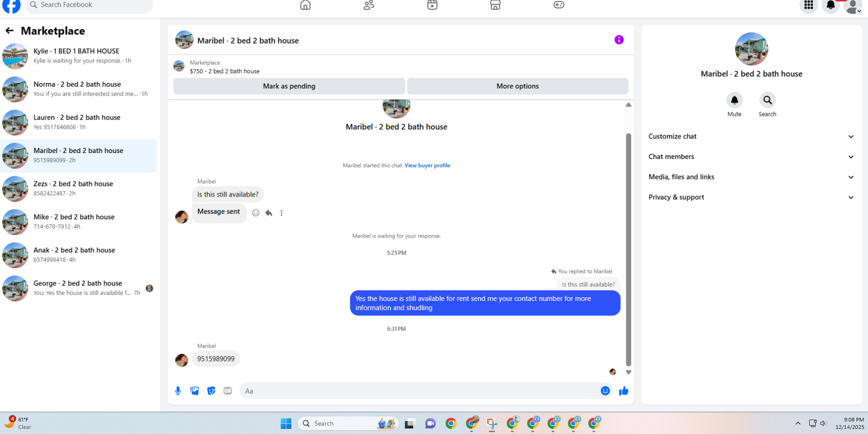Open Zezs' 2 bed 2 bath house chat
This screenshot has height=434, width=868.
coord(79,189)
